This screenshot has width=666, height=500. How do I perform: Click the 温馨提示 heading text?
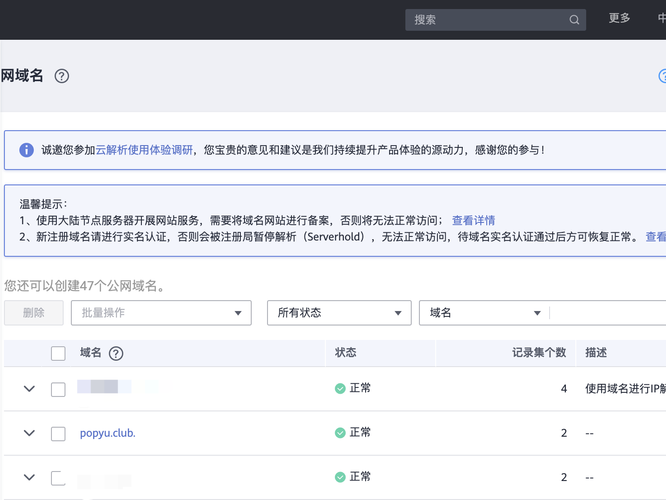pos(43,204)
